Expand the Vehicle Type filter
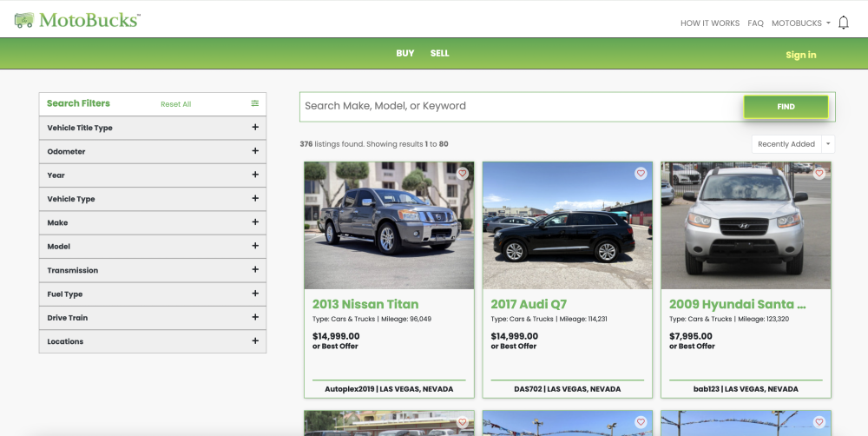The image size is (868, 436). click(x=153, y=199)
